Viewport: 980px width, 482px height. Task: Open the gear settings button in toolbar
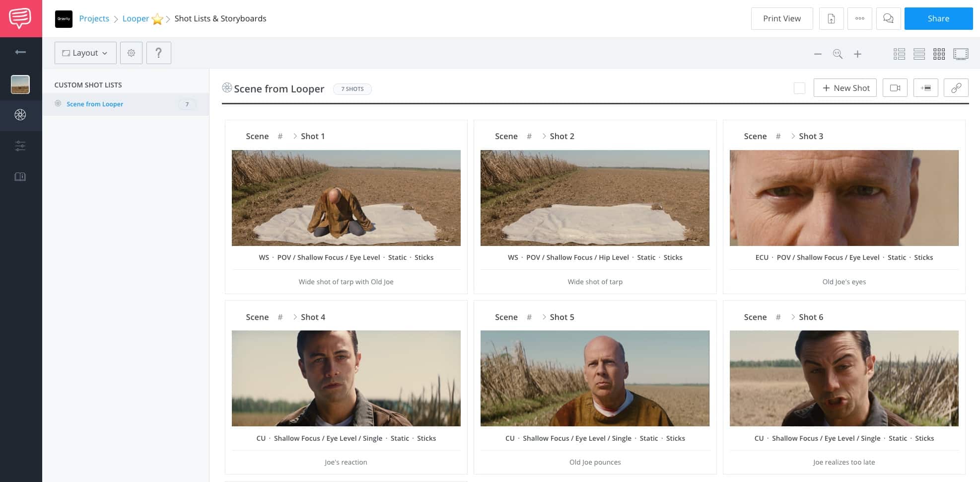(131, 53)
